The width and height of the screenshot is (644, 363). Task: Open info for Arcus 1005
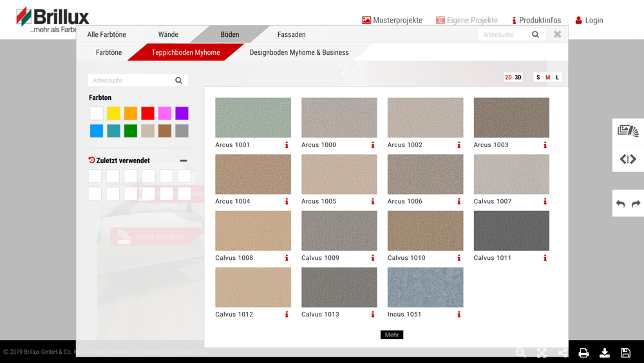373,201
